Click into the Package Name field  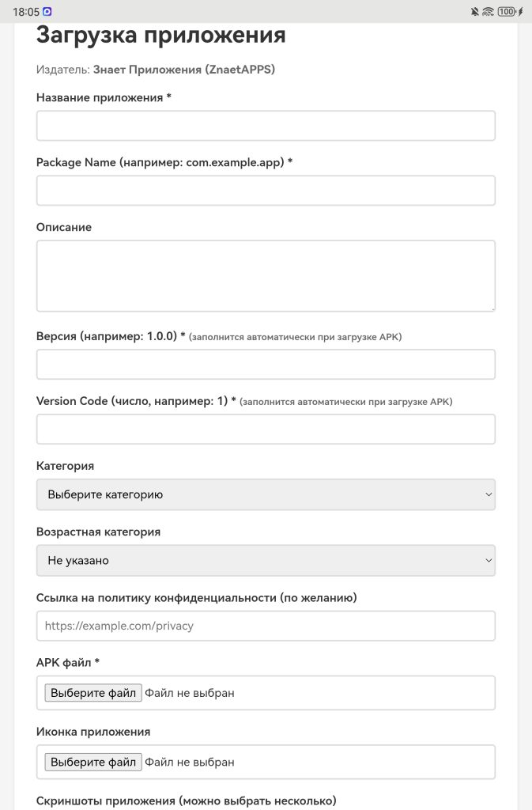[x=266, y=191]
